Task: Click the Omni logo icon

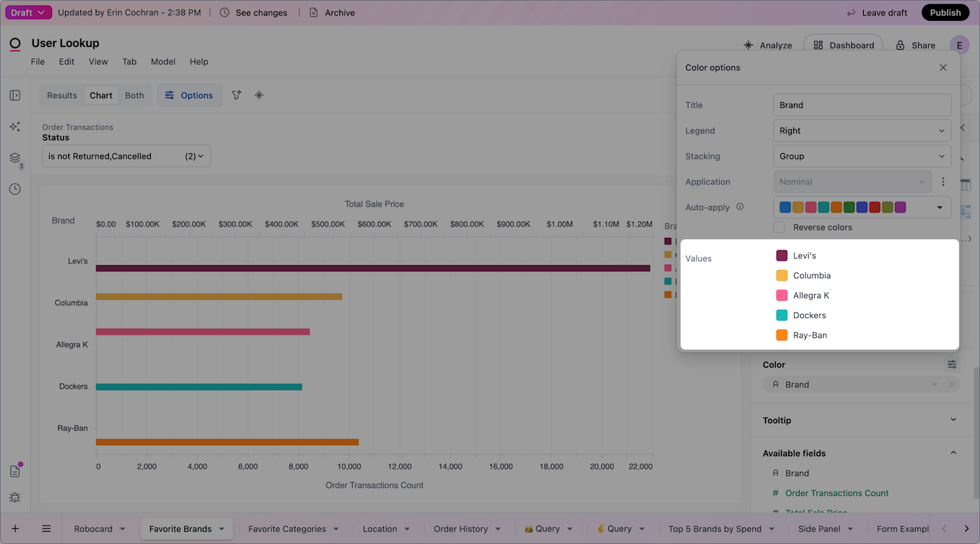Action: click(x=15, y=43)
